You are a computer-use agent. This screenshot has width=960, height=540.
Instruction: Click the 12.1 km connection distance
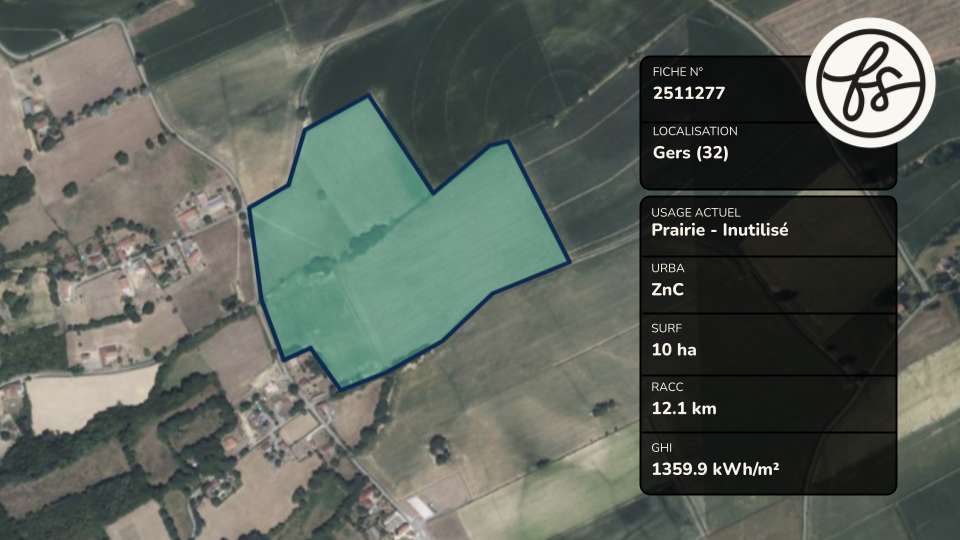click(684, 408)
